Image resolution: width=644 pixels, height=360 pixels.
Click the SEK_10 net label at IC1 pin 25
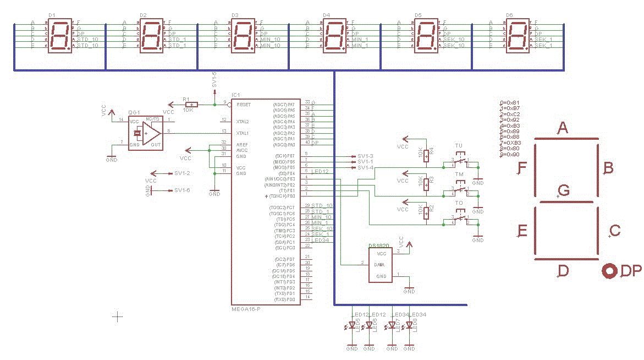pos(322,228)
